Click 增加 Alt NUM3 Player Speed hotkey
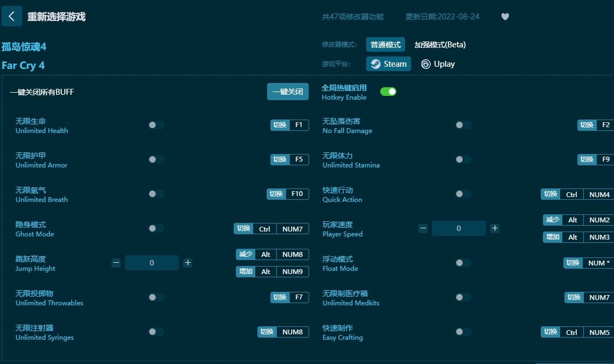Viewport: 614px width, 364px height. click(x=578, y=237)
